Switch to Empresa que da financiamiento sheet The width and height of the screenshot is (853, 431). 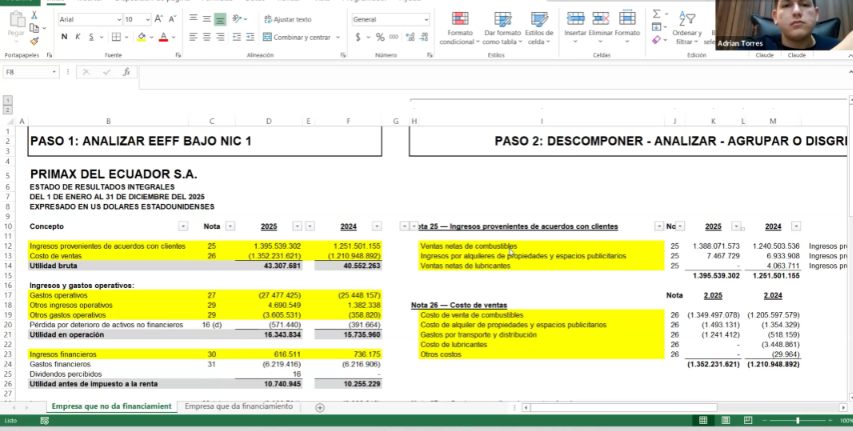(x=238, y=407)
